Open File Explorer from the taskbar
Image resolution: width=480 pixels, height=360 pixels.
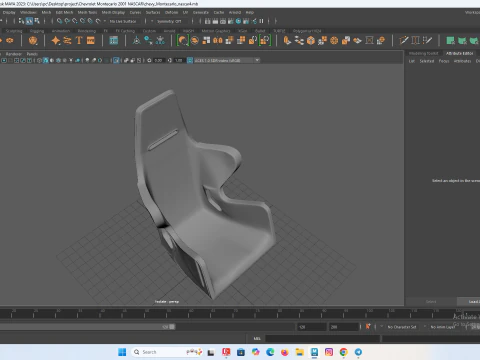tap(299, 352)
